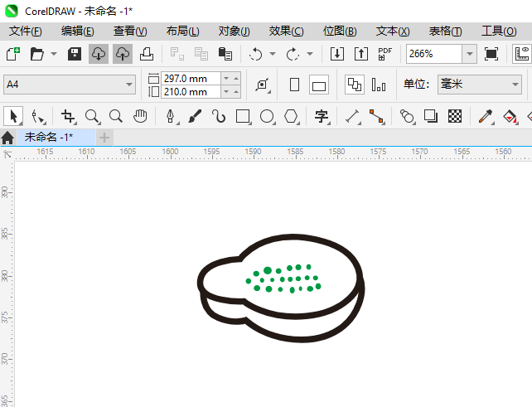The image size is (532, 407).
Task: Select the Ellipse tool
Action: coord(267,116)
